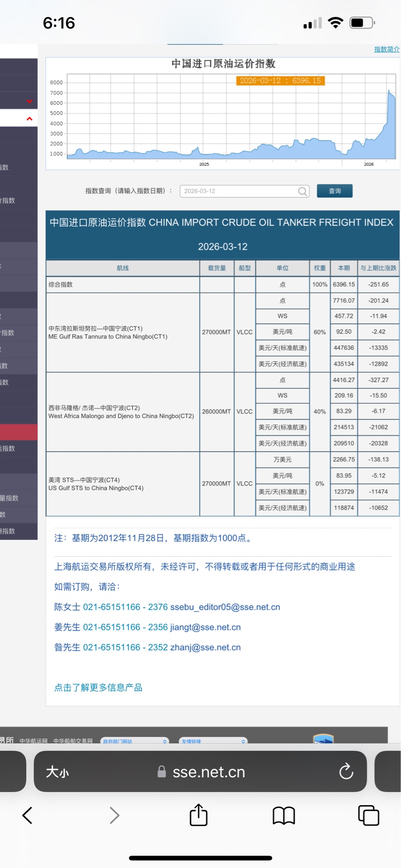Open the 友情链接 dropdown
Viewport: 401px width, 868px height.
coord(213,741)
